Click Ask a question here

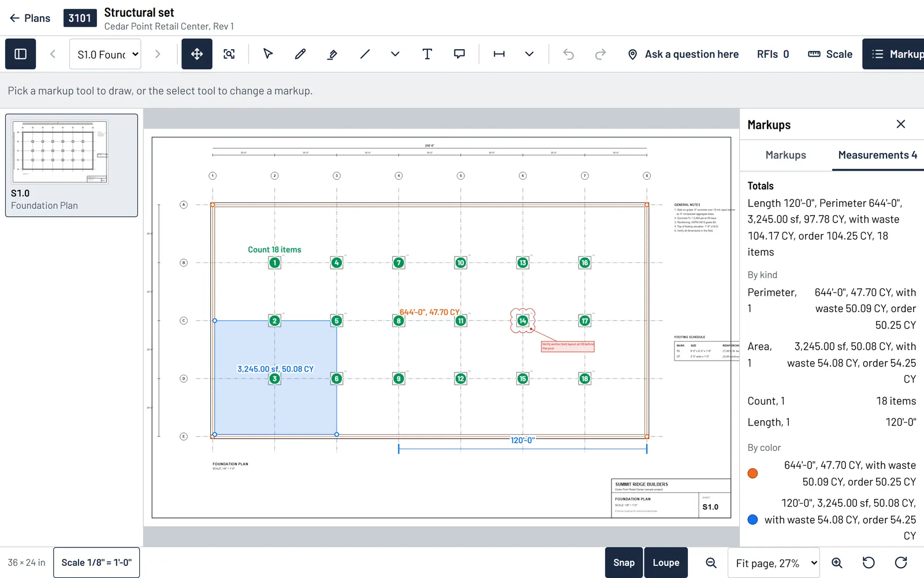(x=683, y=54)
